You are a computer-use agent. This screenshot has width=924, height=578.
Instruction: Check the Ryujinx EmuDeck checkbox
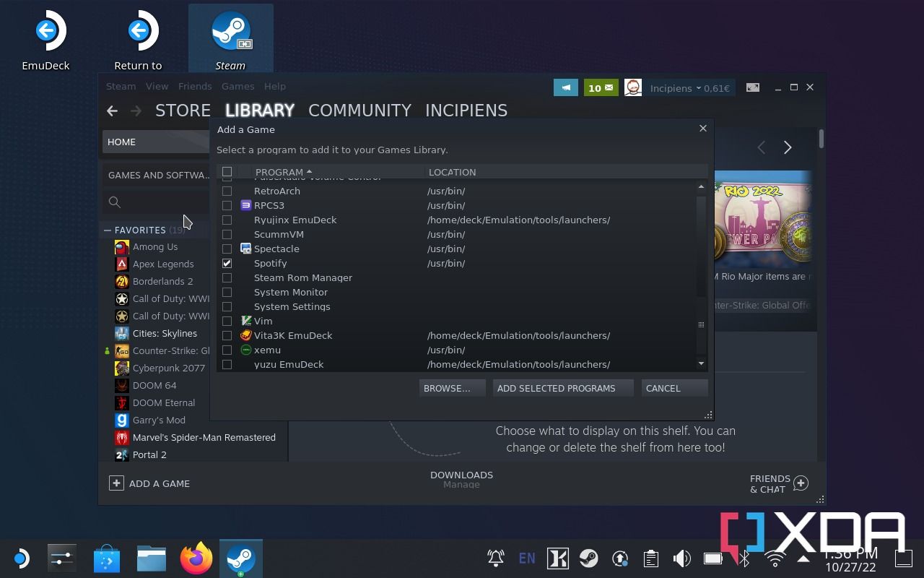pyautogui.click(x=227, y=220)
